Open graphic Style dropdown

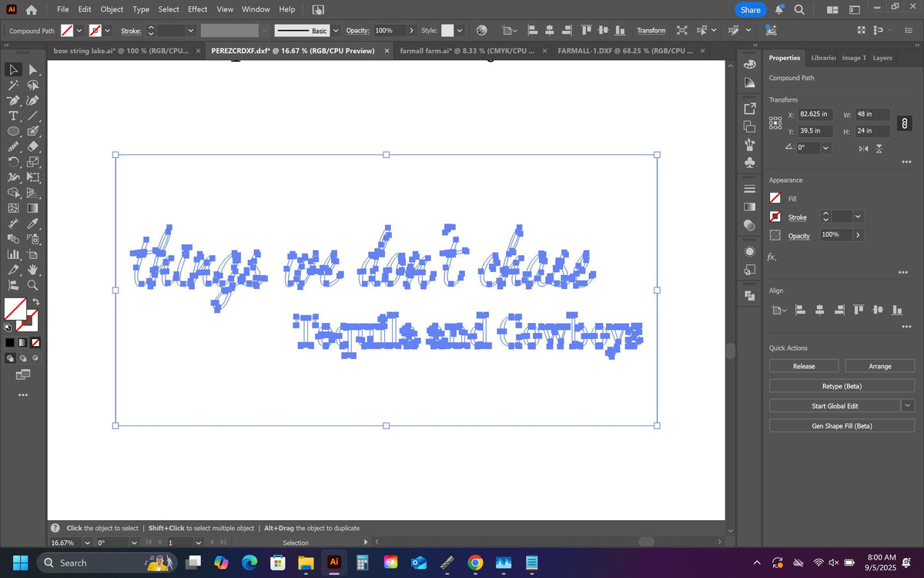(460, 30)
